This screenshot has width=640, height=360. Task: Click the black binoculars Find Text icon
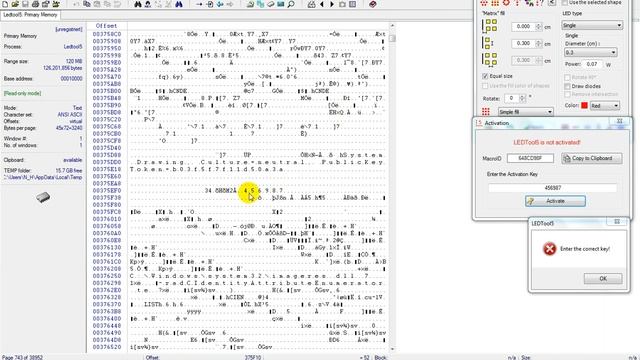coord(138,4)
